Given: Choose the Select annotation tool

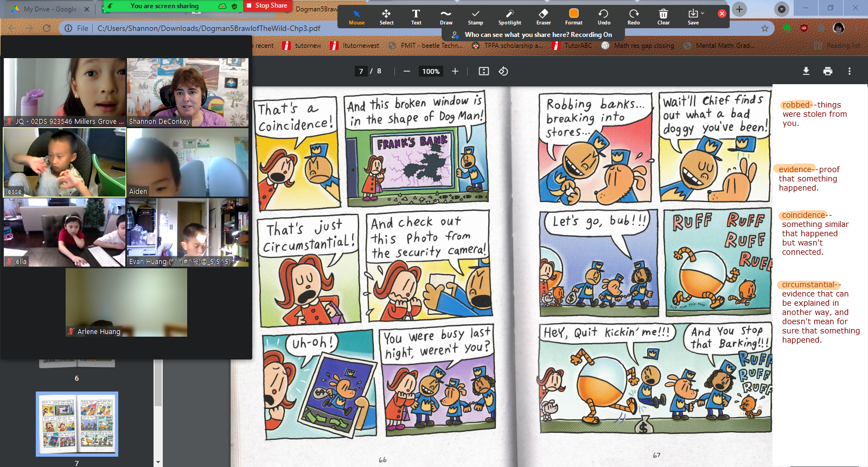Looking at the screenshot, I should (386, 17).
